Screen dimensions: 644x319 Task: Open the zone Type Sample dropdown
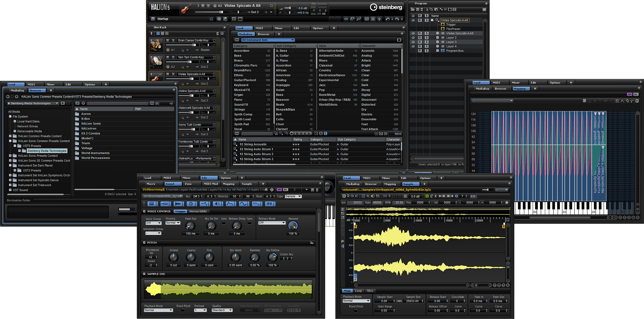pos(293,196)
